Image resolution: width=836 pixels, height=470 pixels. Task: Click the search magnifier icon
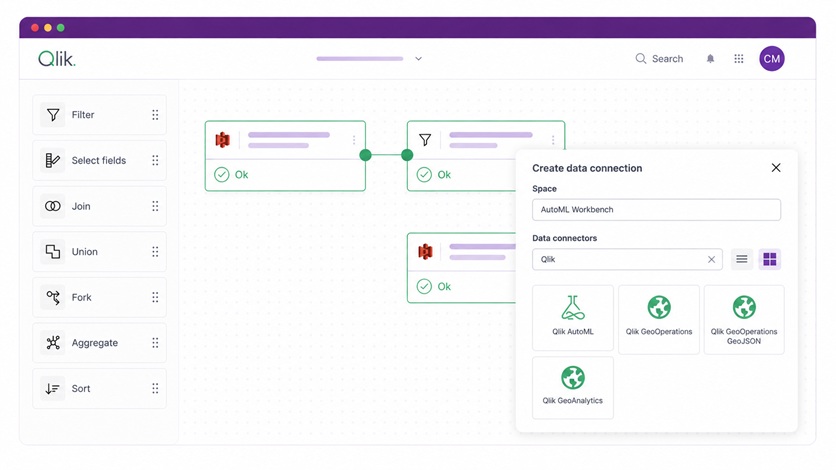[640, 59]
